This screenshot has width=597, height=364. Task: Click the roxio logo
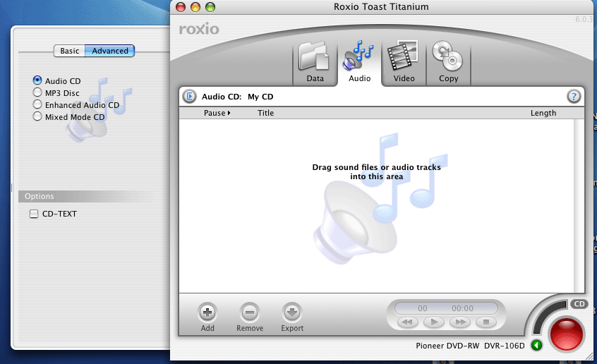tap(199, 29)
